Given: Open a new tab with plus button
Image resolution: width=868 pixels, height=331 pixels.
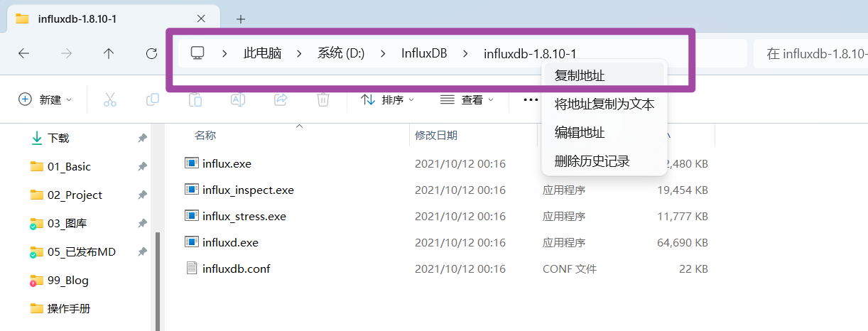Looking at the screenshot, I should (x=241, y=19).
